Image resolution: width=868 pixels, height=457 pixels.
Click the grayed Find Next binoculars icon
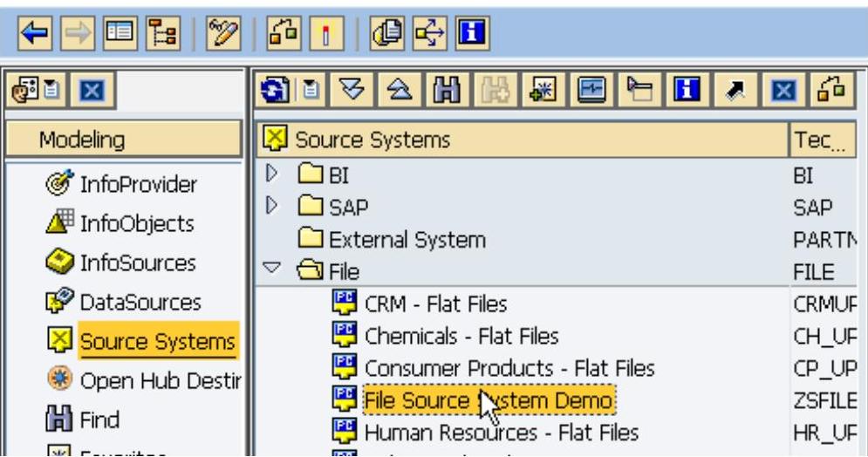(x=495, y=90)
